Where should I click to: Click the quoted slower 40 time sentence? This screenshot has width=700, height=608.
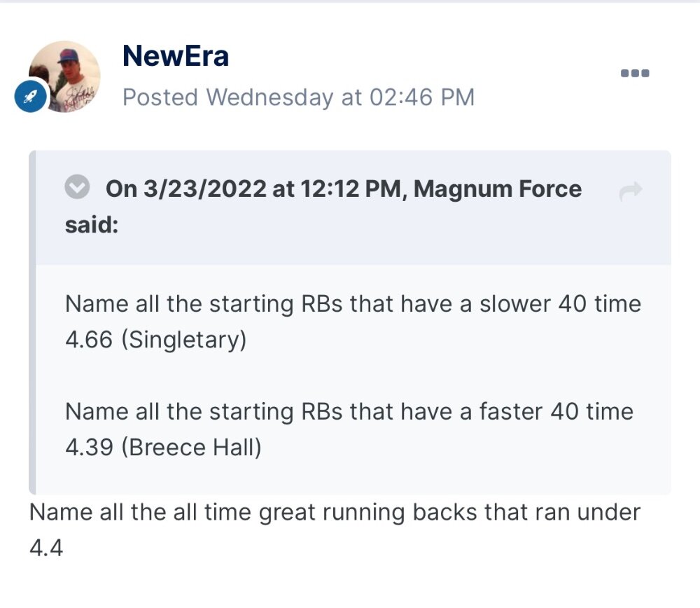click(x=353, y=304)
